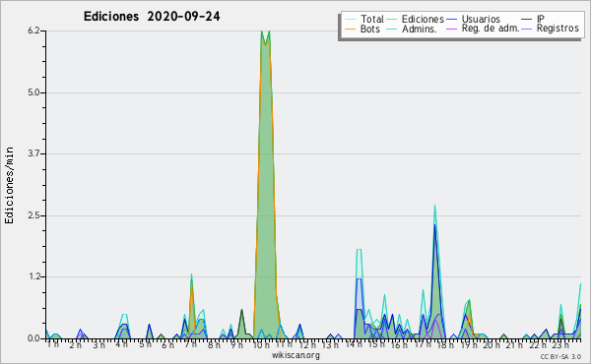Click the 'Bots' legend label
This screenshot has height=364, width=591.
[x=370, y=29]
